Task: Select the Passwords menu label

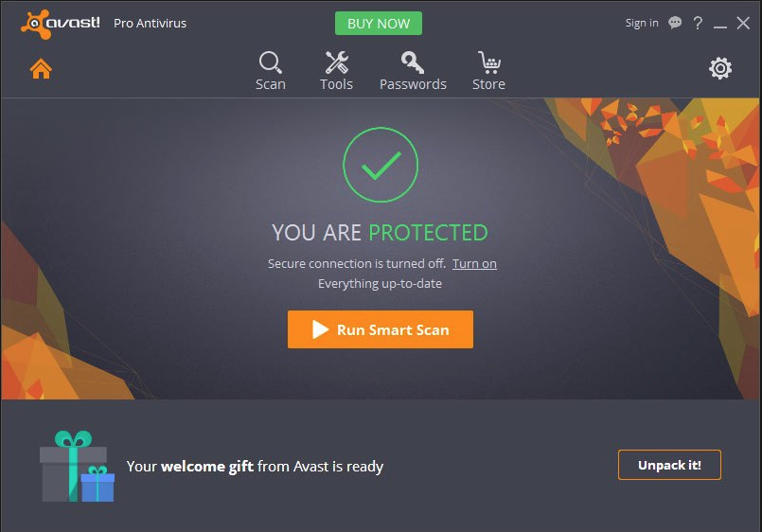Action: pos(413,84)
